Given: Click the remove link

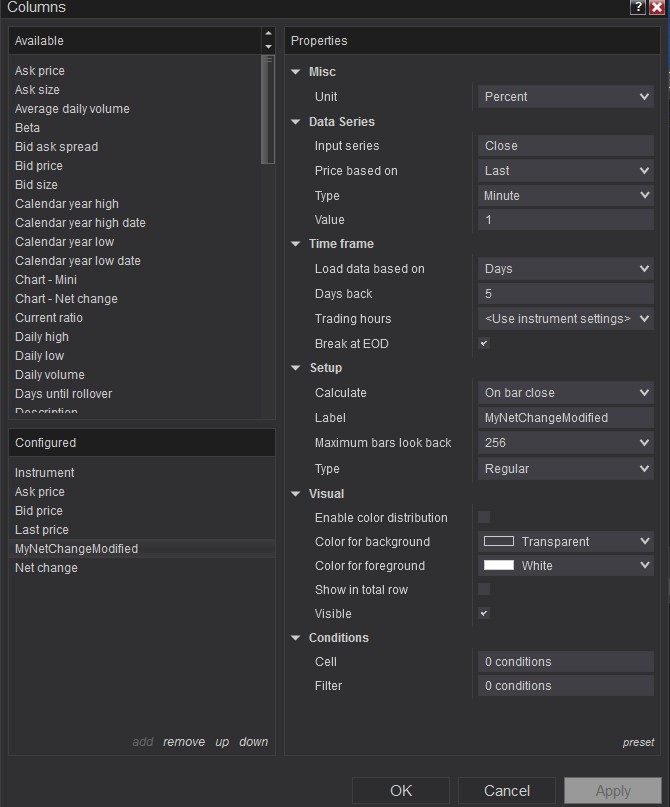Looking at the screenshot, I should tap(184, 742).
